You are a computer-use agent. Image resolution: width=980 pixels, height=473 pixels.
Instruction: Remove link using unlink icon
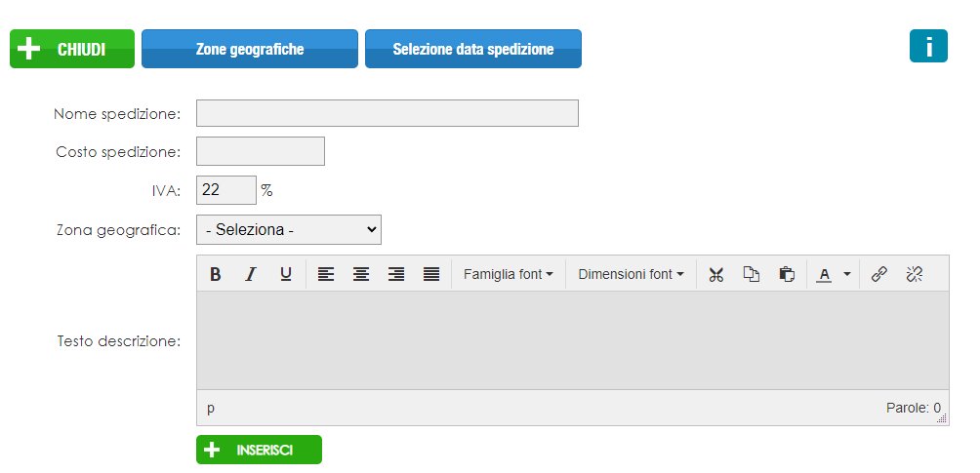tap(914, 275)
